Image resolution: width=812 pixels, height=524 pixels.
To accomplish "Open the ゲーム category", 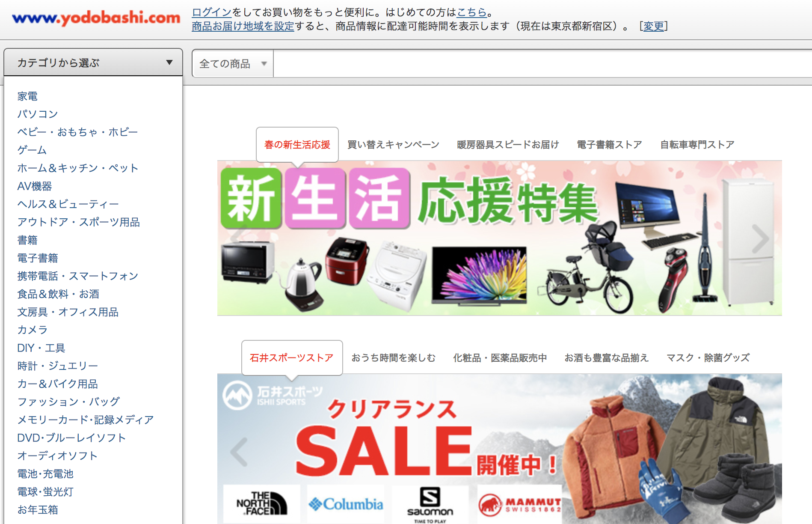I will (32, 150).
